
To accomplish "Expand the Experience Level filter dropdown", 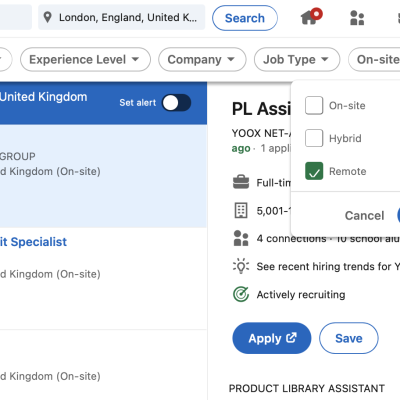I will tap(85, 59).
